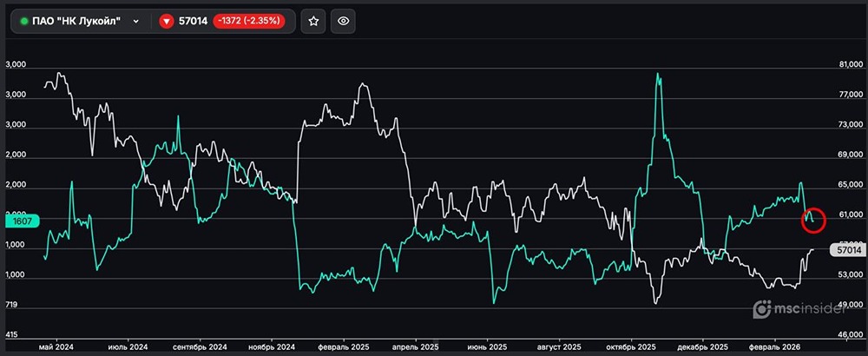Click the star favorite icon

tap(313, 22)
